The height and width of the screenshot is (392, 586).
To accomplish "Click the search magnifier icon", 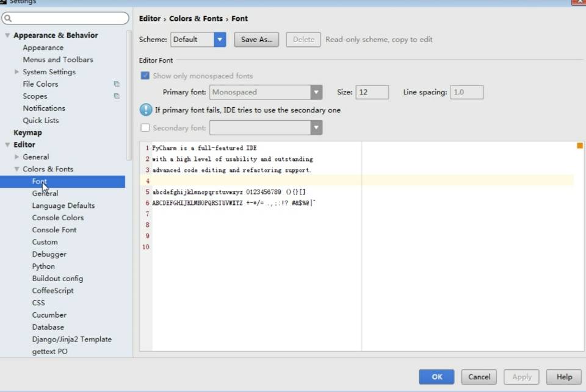I will tap(8, 18).
